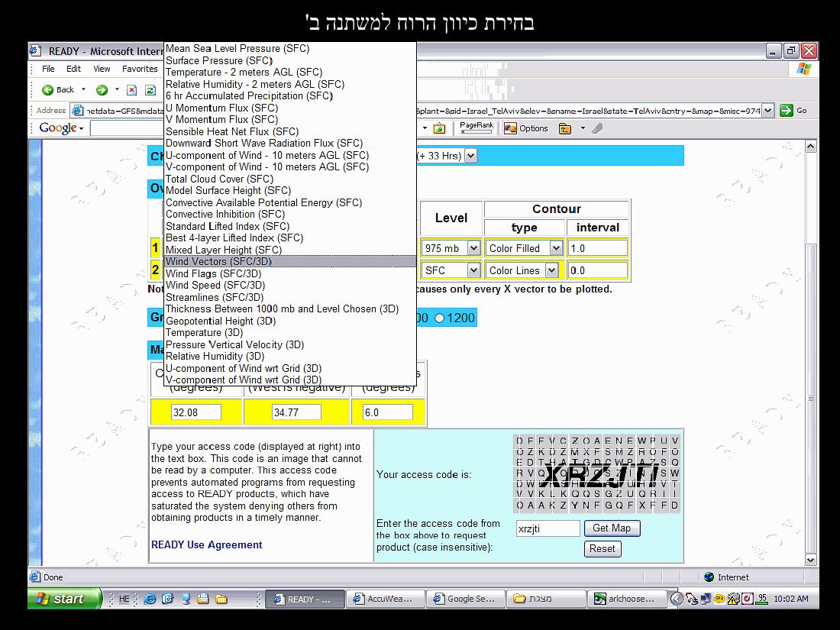Screen dimensions: 840x630
Task: Click the Internet zone globe icon
Action: pos(709,577)
